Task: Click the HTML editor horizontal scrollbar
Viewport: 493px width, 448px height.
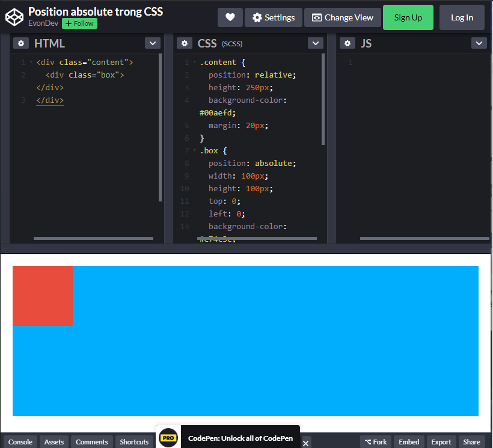Action: click(93, 238)
